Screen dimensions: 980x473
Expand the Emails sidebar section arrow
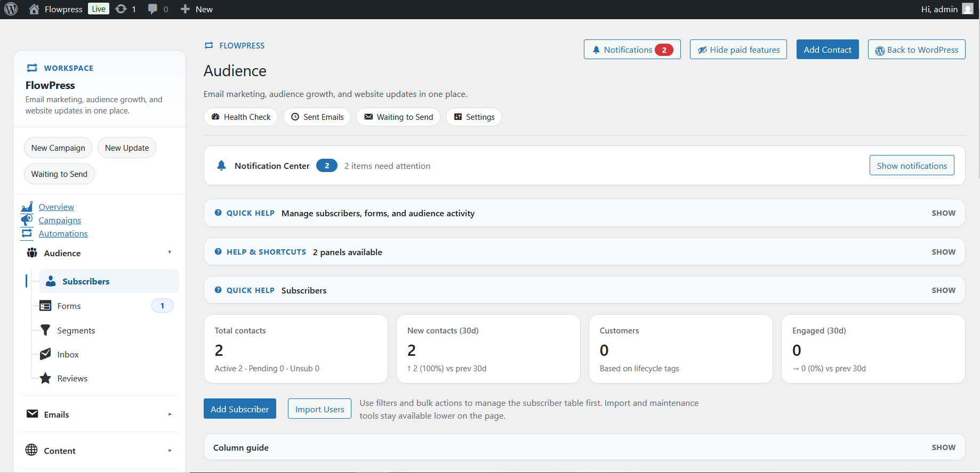click(x=170, y=414)
